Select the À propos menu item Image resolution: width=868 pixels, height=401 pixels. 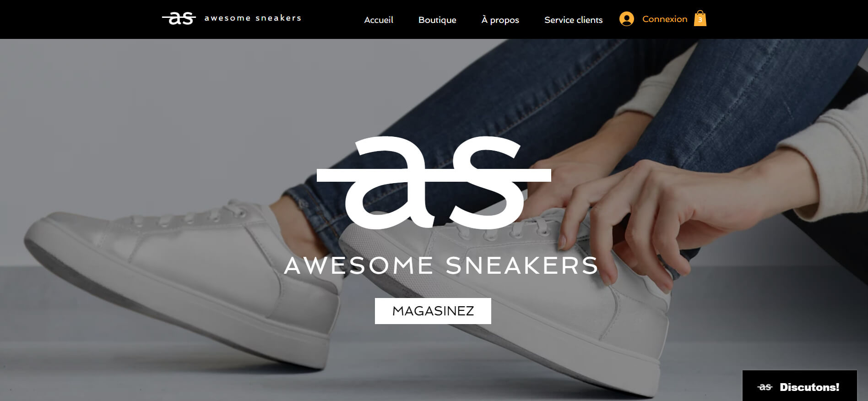(x=500, y=20)
